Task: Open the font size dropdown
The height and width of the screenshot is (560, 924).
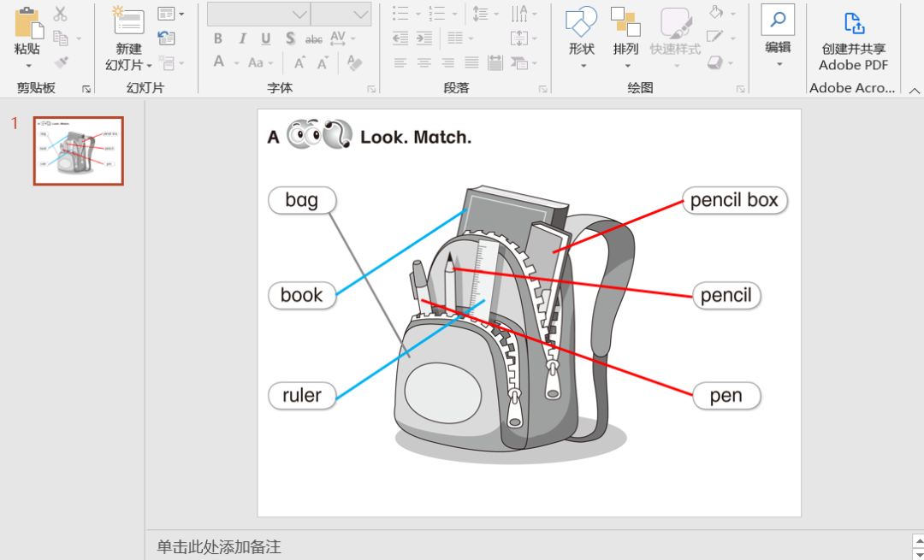Action: [361, 15]
